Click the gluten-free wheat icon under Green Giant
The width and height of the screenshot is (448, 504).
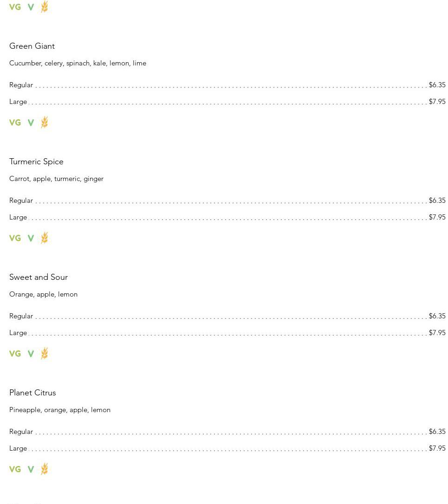(45, 122)
